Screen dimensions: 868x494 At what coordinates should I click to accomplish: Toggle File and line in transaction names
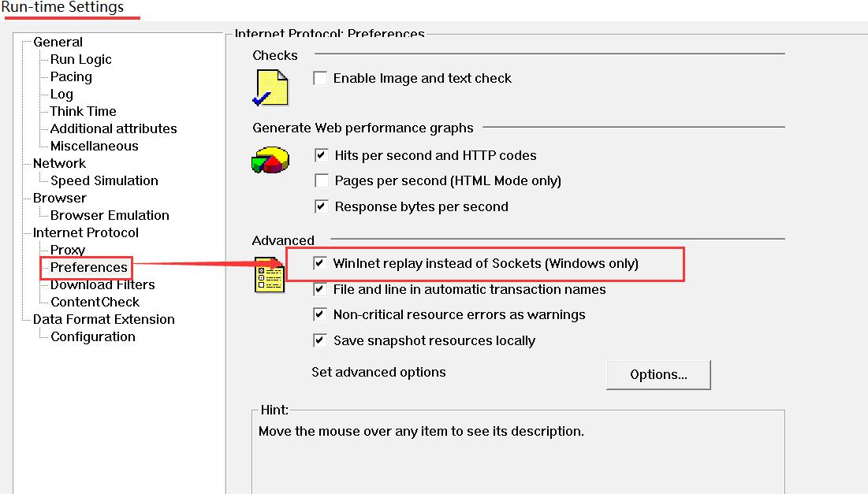320,289
